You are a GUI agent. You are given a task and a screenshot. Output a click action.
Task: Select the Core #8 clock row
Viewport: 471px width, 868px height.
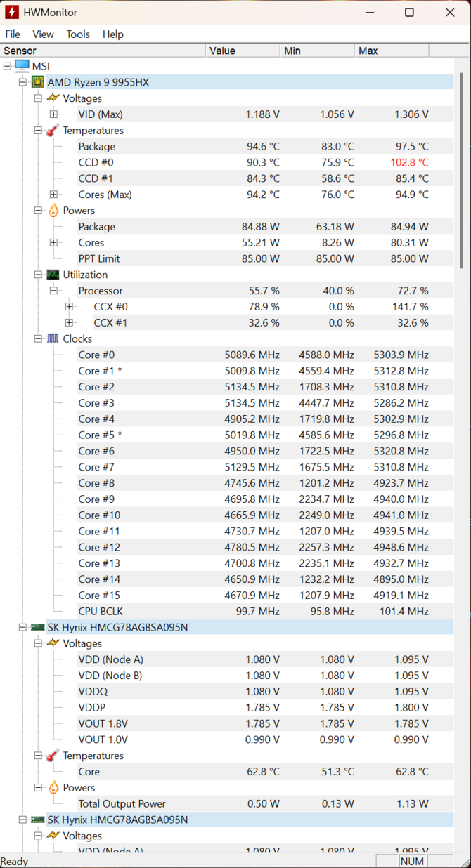pos(266,483)
